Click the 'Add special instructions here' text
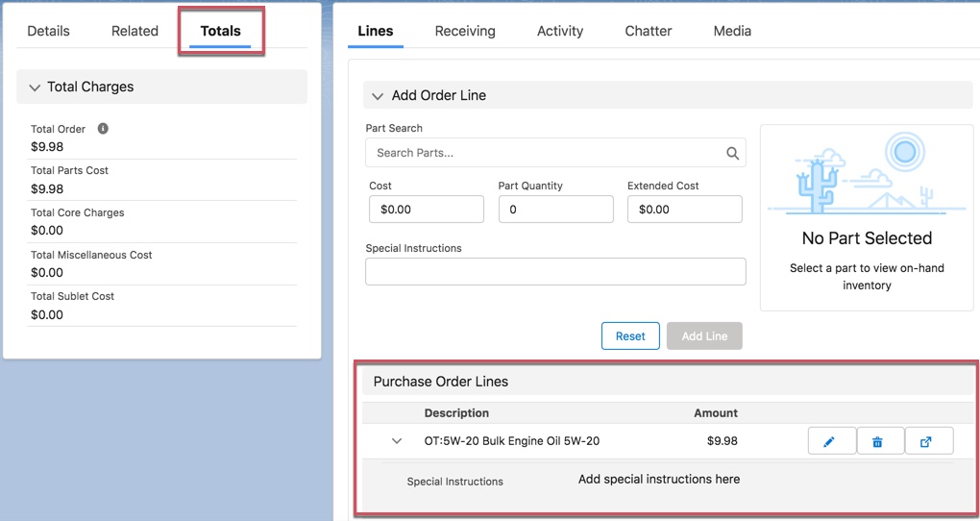The image size is (980, 521). click(659, 479)
